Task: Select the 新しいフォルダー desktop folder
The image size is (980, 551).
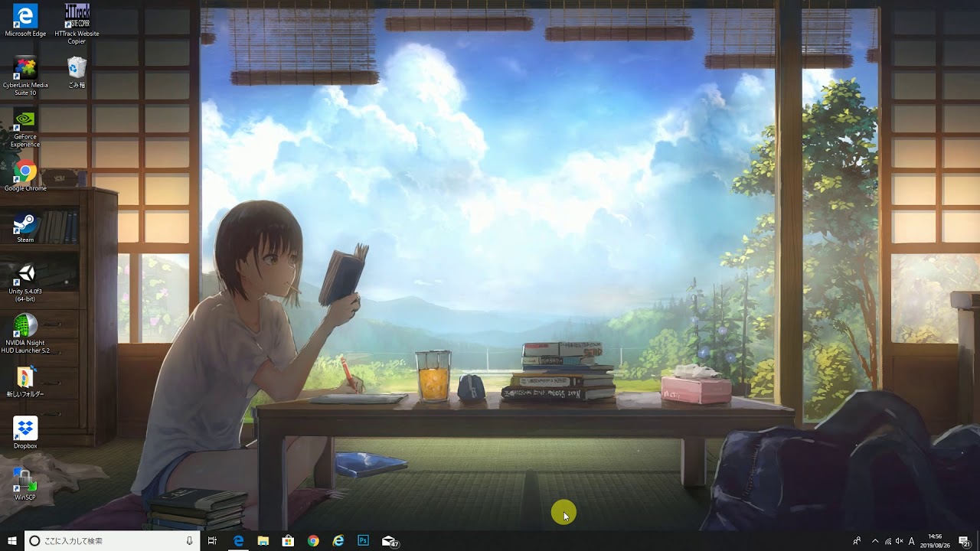Action: pos(25,381)
